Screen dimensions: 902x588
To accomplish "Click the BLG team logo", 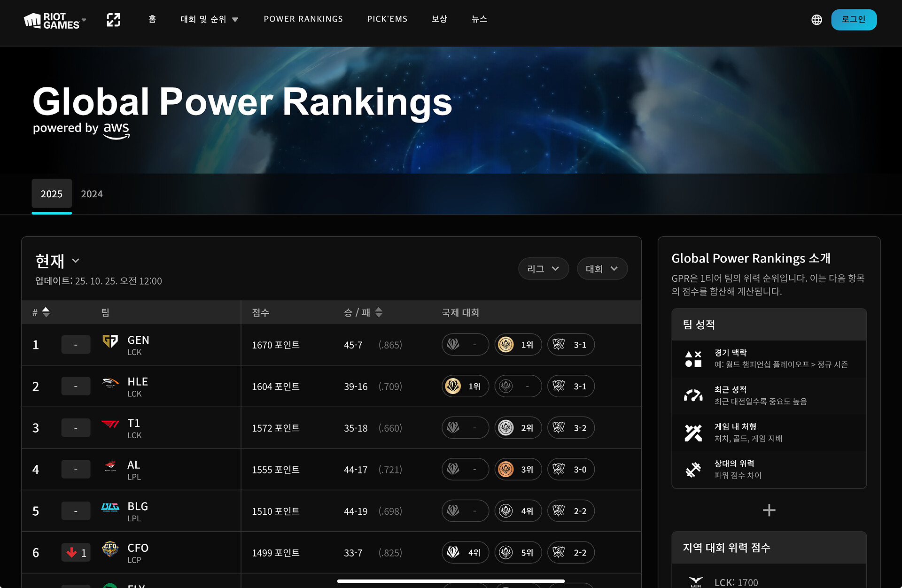I will pyautogui.click(x=110, y=507).
